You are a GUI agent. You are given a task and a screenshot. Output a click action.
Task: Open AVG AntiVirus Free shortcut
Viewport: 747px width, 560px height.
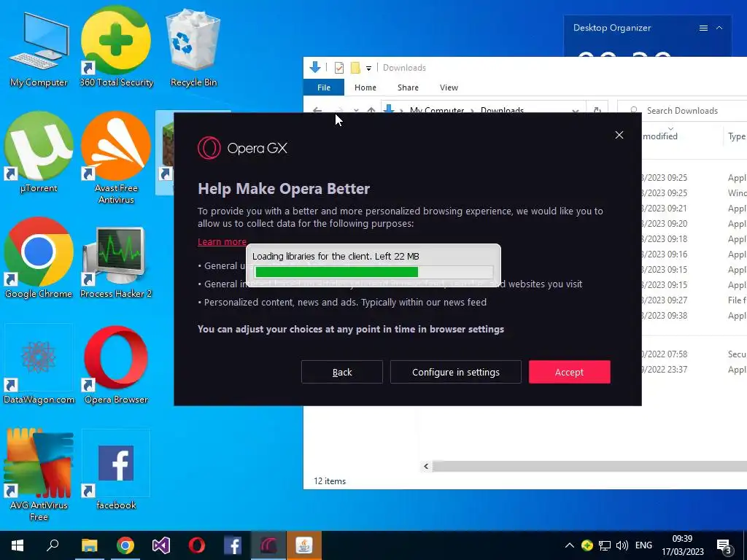pos(39,474)
